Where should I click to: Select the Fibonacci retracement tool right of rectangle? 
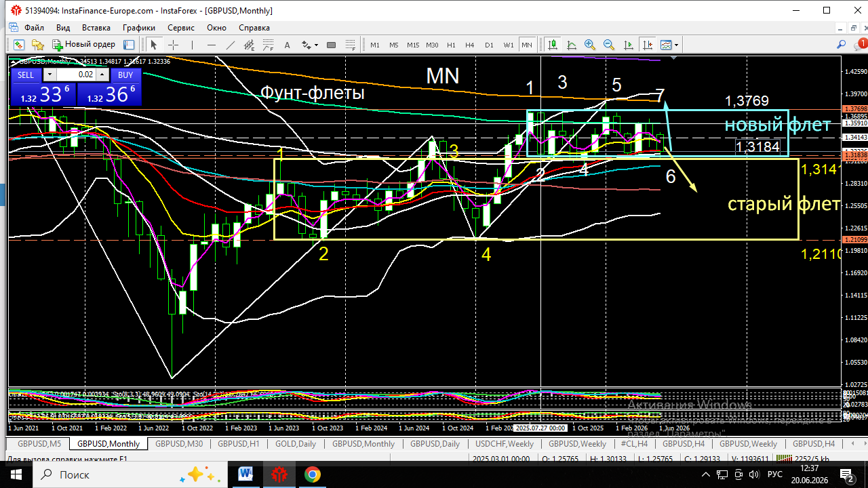coord(351,45)
